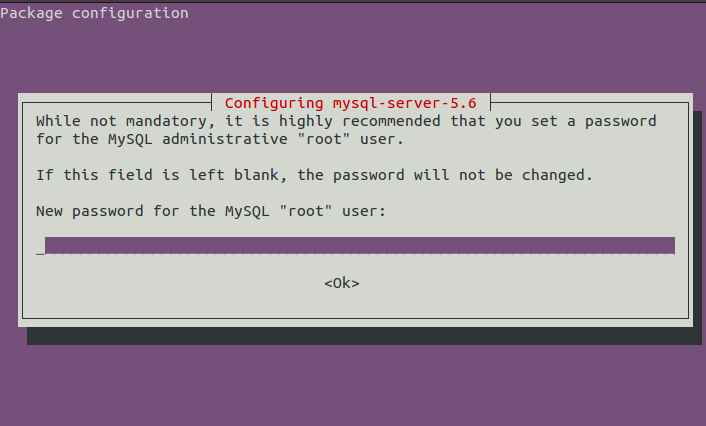Click the MySQL root password input field
The image size is (706, 426).
(x=355, y=246)
